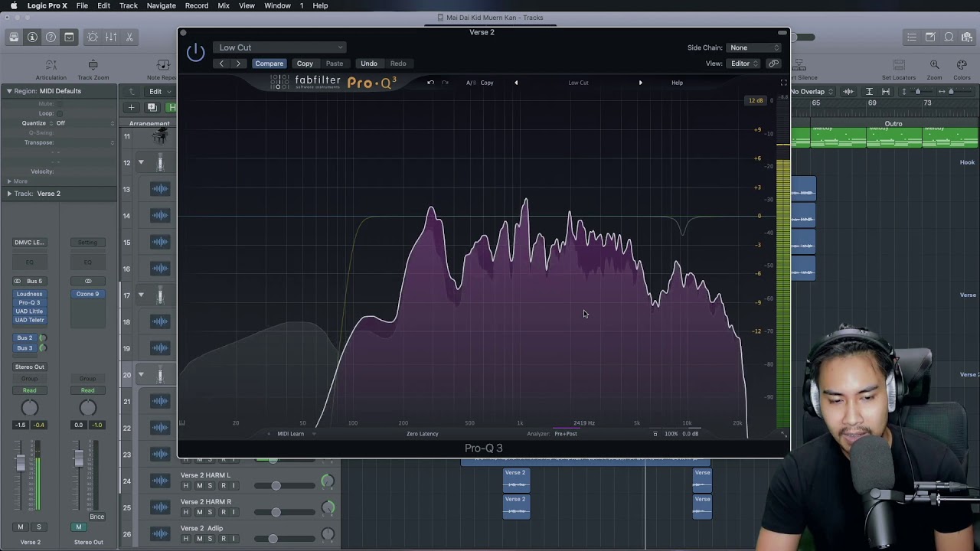
Task: Mute the Verse 2 channel strip
Action: [21, 527]
